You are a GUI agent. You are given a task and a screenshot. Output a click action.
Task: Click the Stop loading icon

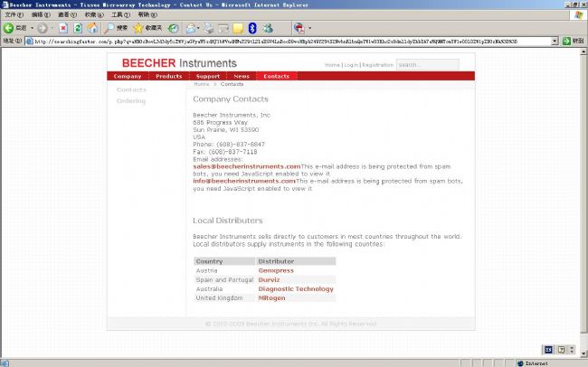point(62,28)
